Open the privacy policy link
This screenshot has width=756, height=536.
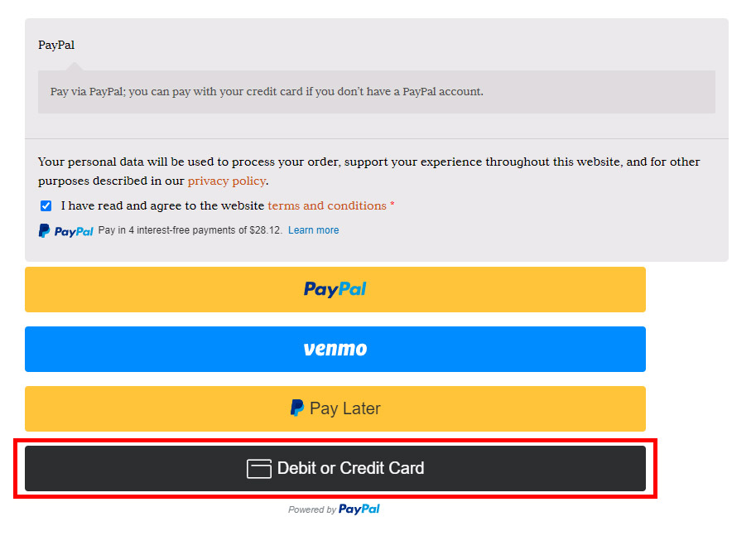point(227,181)
